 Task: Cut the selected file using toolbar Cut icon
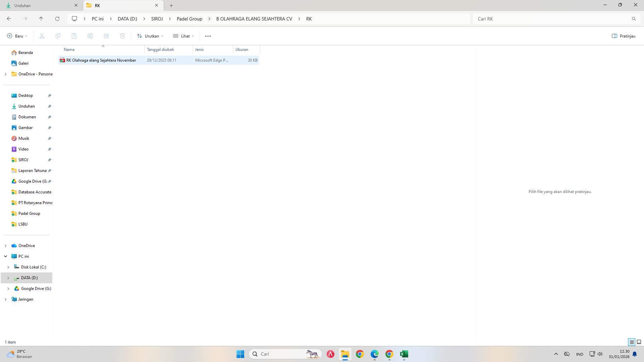tap(42, 36)
